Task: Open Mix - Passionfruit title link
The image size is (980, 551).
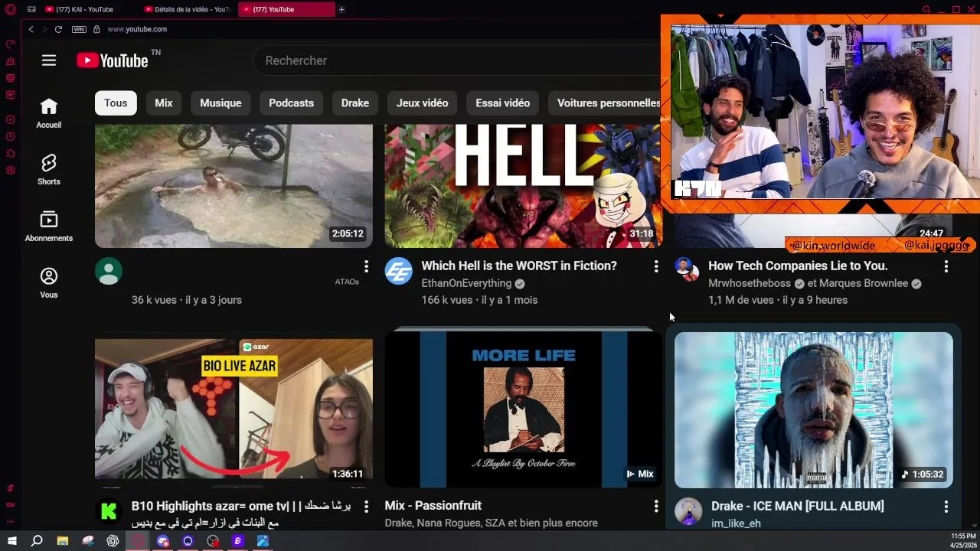Action: coord(433,506)
